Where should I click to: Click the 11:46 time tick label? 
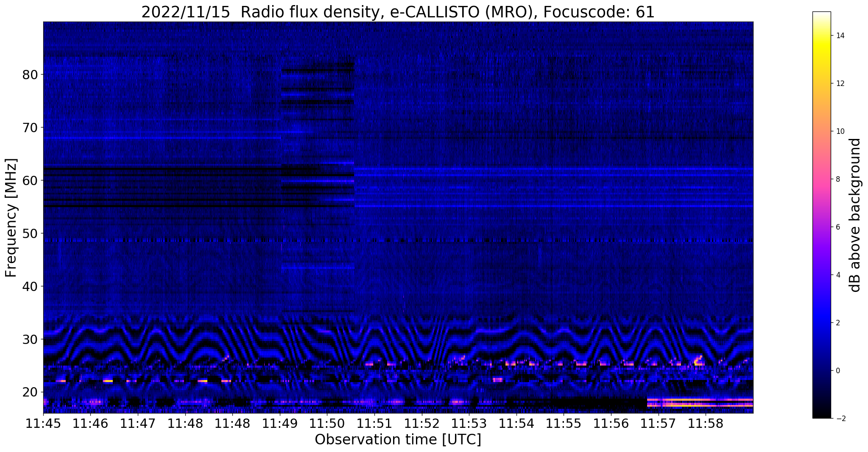click(90, 424)
